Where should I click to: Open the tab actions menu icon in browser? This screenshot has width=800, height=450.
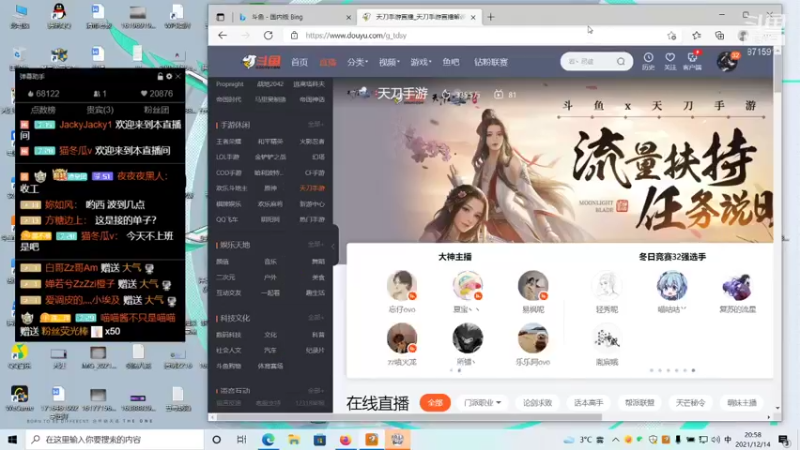pyautogui.click(x=220, y=17)
